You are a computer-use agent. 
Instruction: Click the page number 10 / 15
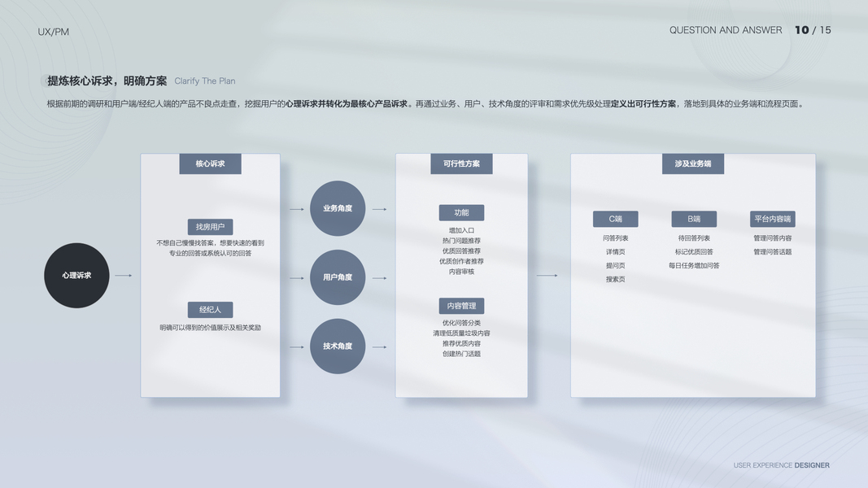(813, 30)
